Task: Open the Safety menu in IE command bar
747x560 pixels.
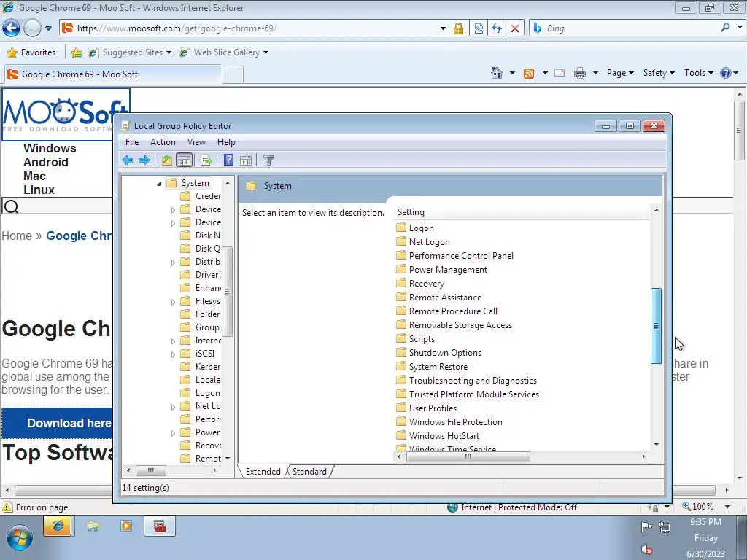Action: [659, 73]
